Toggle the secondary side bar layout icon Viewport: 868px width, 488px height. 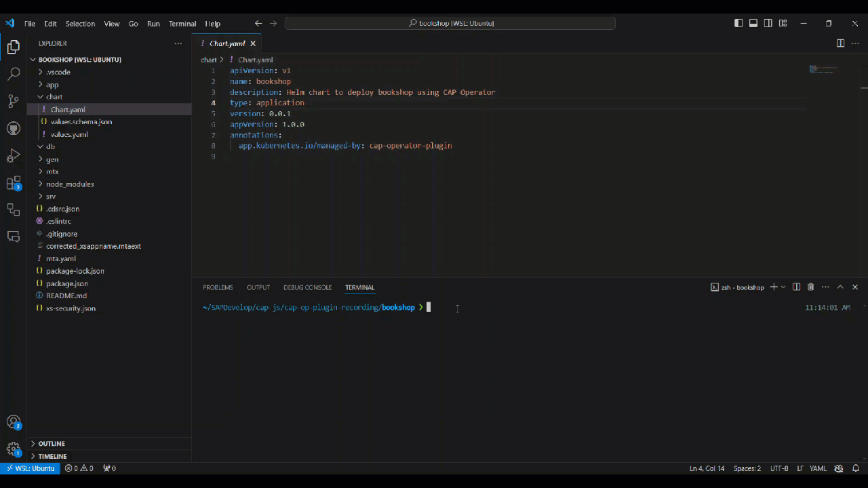pos(768,23)
